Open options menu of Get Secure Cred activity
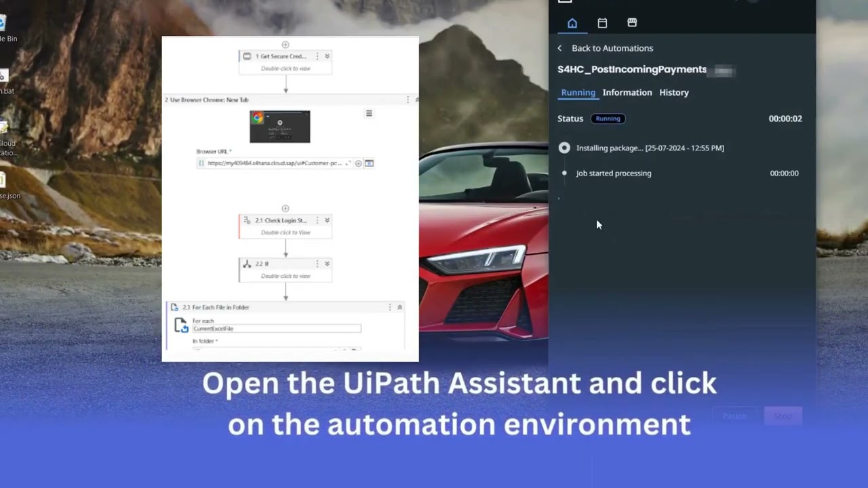 [317, 56]
